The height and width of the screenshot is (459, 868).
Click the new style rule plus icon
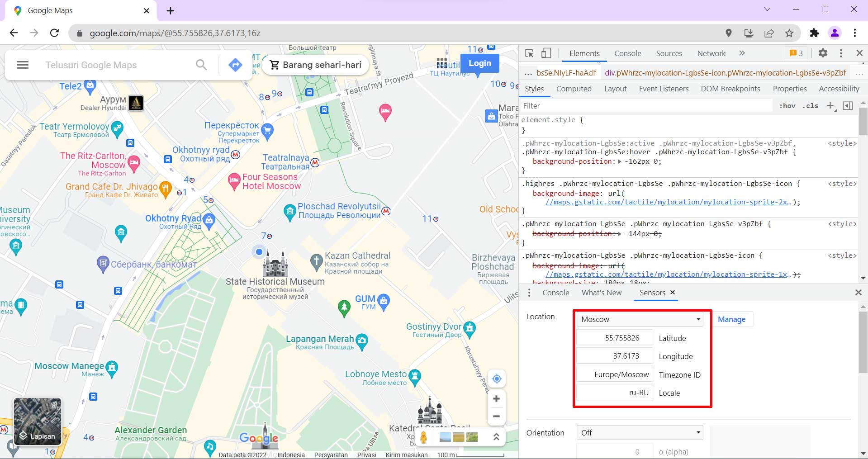pos(830,105)
